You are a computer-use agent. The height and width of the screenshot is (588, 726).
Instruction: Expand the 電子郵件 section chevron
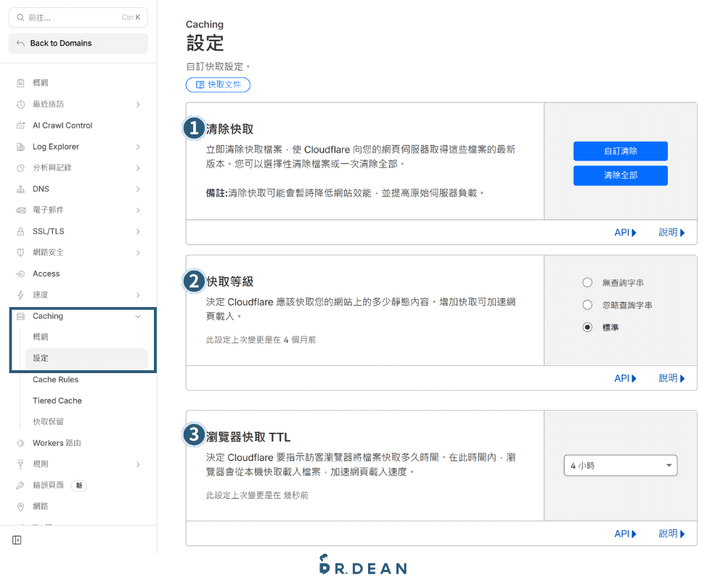click(138, 211)
